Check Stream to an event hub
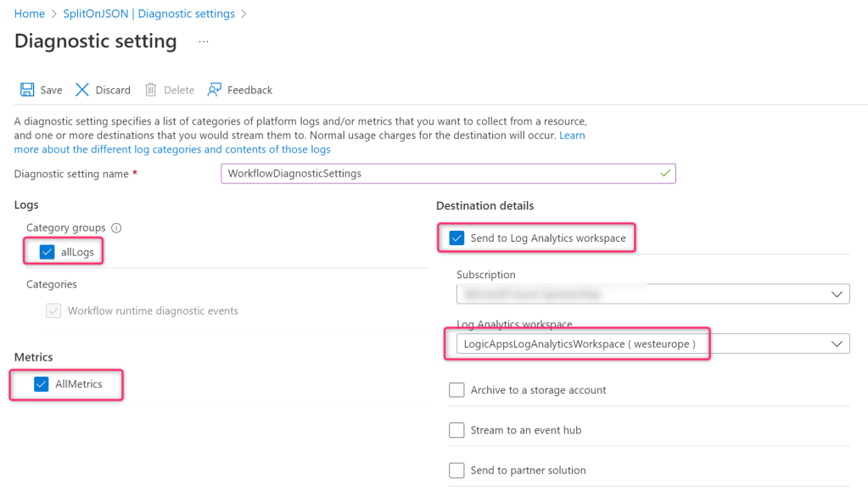 click(456, 430)
